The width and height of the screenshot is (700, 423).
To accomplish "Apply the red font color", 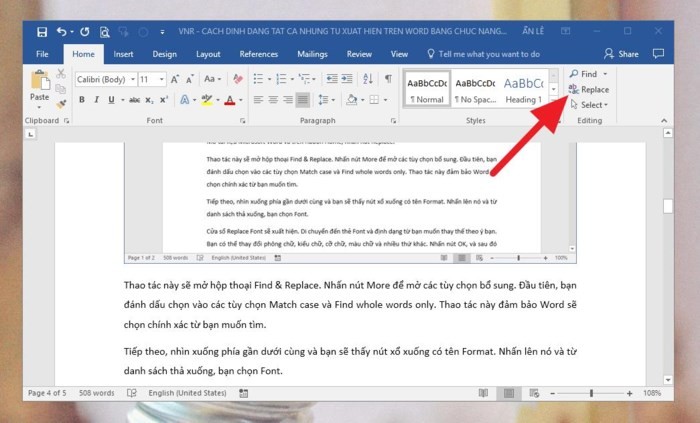I will pyautogui.click(x=230, y=100).
